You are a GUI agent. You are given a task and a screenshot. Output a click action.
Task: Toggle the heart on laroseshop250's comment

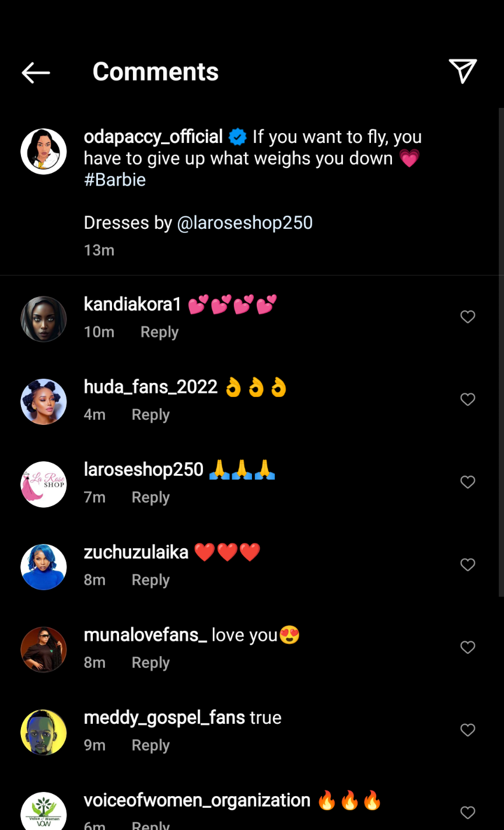[468, 482]
